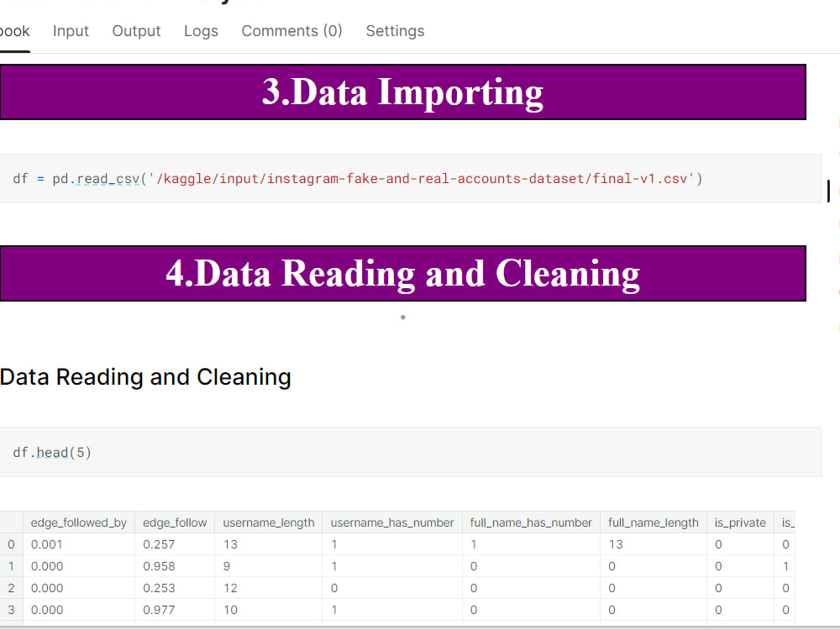Open the Output tab
The height and width of the screenshot is (630, 840).
(136, 31)
